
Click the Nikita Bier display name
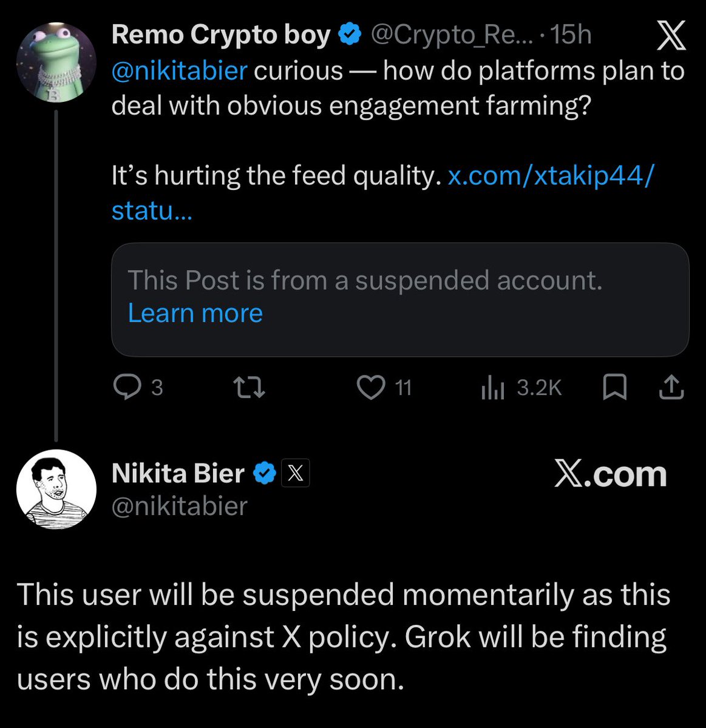[x=178, y=473]
